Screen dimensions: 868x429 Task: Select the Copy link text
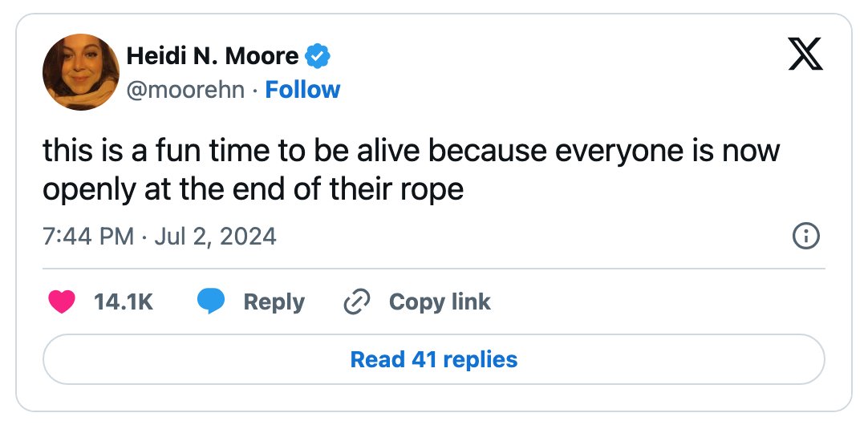(440, 302)
